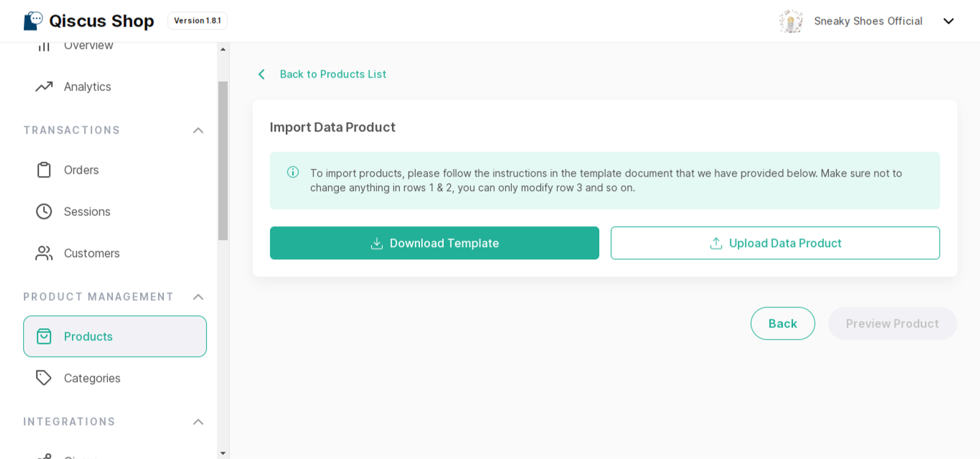Click the Upload Data Product button

pyautogui.click(x=775, y=243)
